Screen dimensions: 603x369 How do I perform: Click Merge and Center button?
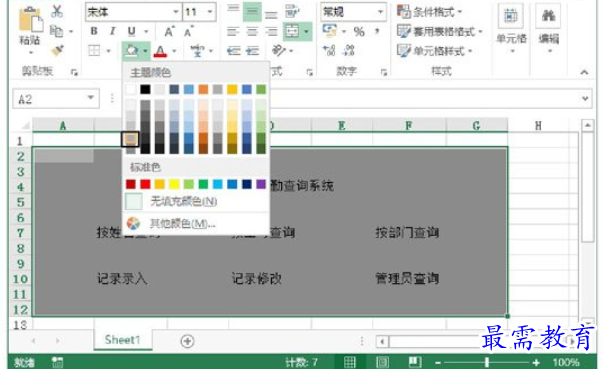[292, 32]
